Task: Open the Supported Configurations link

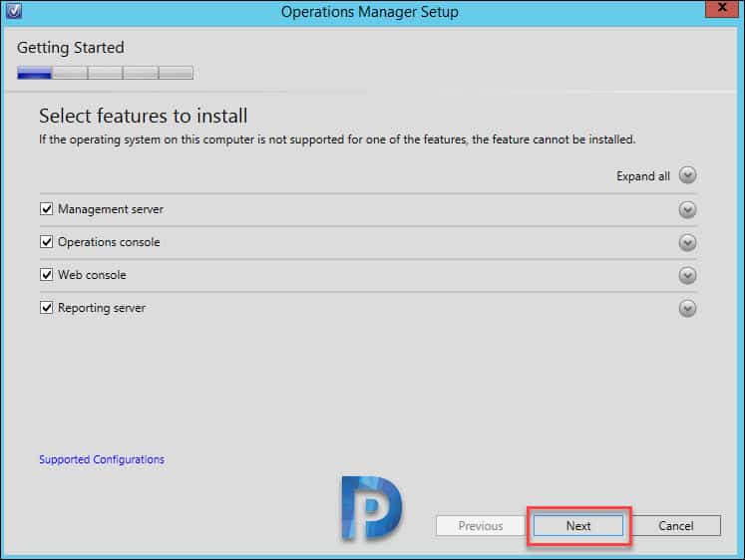Action: click(102, 459)
